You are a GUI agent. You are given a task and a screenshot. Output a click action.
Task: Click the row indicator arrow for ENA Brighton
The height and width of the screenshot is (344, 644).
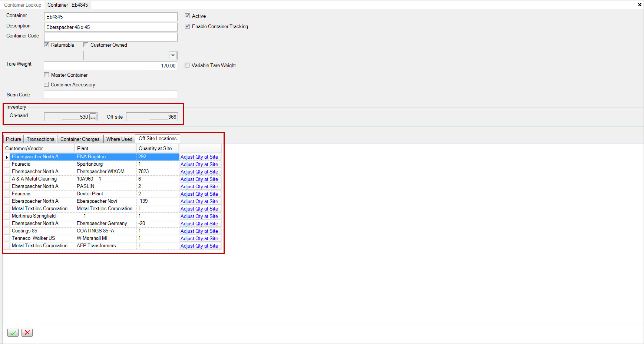7,157
